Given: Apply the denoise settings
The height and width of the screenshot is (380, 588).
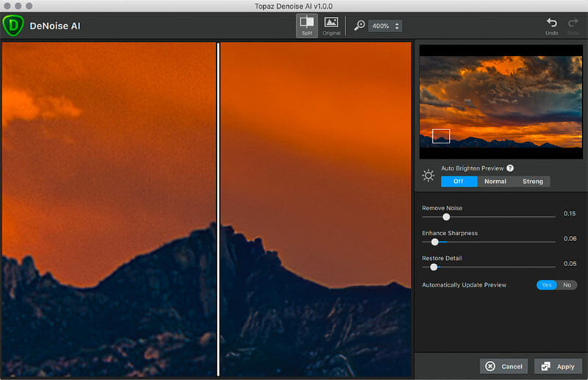Looking at the screenshot, I should click(x=558, y=366).
